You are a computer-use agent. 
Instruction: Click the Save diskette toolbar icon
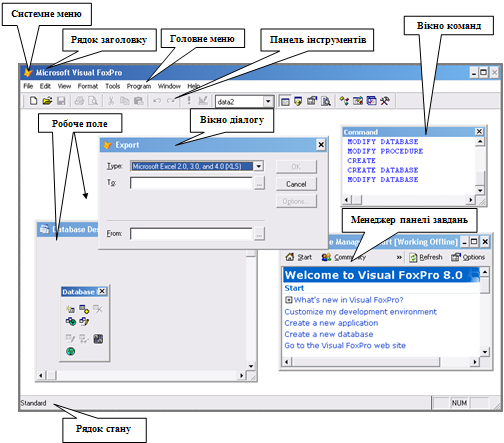[61, 101]
